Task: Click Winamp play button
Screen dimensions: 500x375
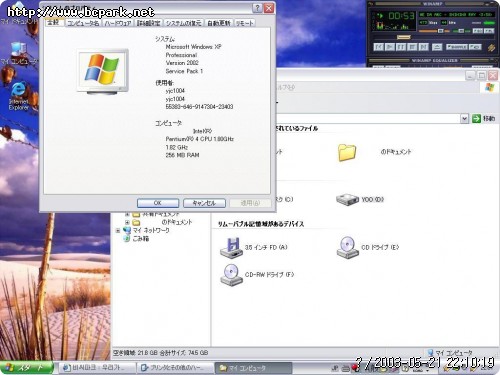Action: (x=390, y=47)
